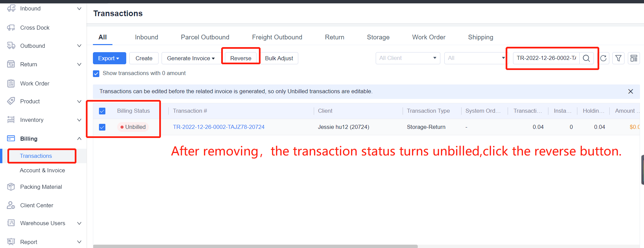Click the Product tag icon in sidebar
Viewport: 644px width, 248px height.
click(x=11, y=101)
